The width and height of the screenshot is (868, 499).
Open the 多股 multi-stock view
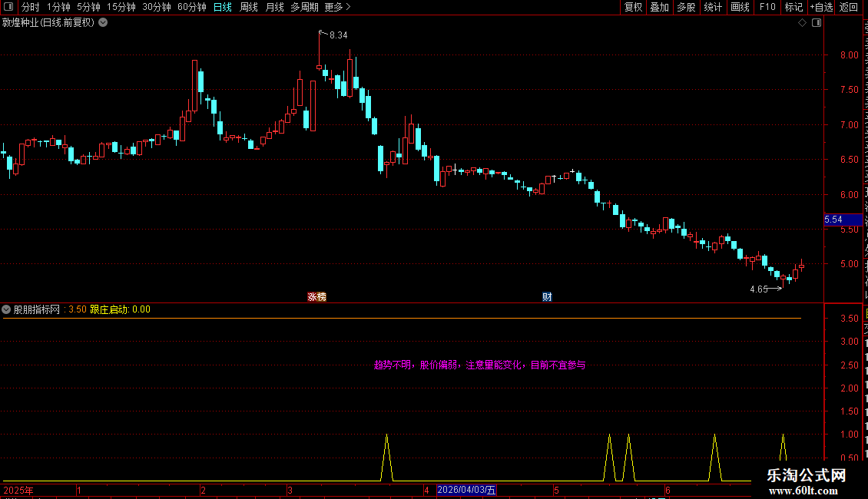tap(686, 7)
